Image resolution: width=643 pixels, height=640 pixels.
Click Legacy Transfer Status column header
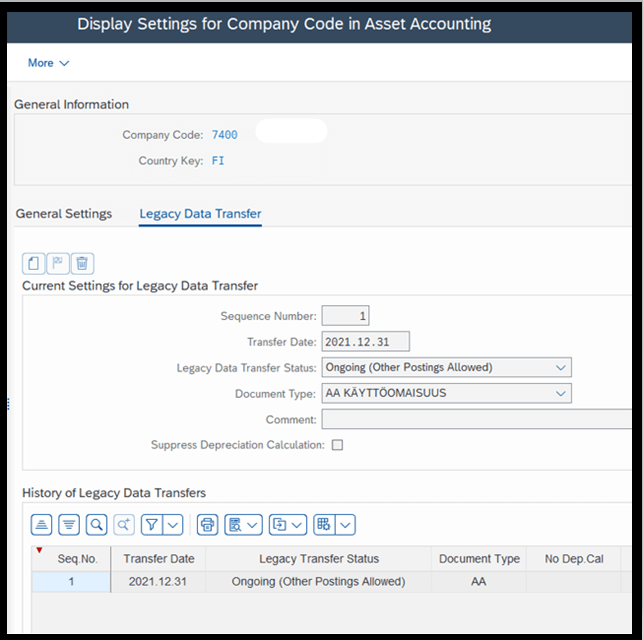319,559
